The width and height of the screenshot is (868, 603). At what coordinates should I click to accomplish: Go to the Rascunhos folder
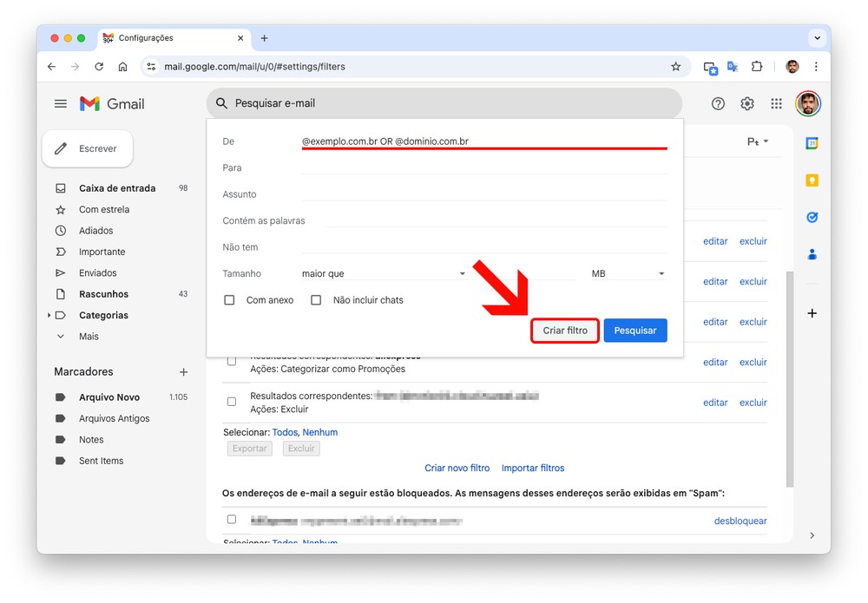[x=103, y=294]
